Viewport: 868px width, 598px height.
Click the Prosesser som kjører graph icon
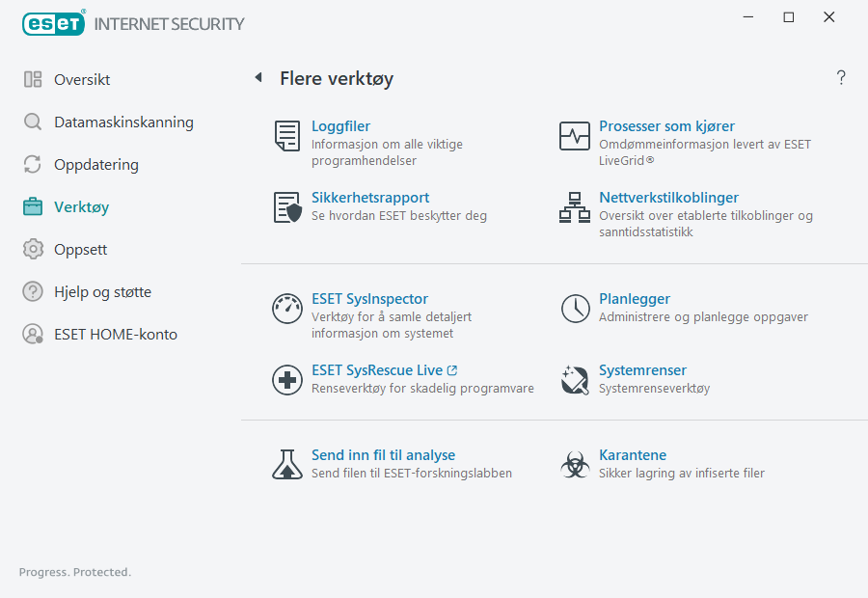pyautogui.click(x=575, y=135)
